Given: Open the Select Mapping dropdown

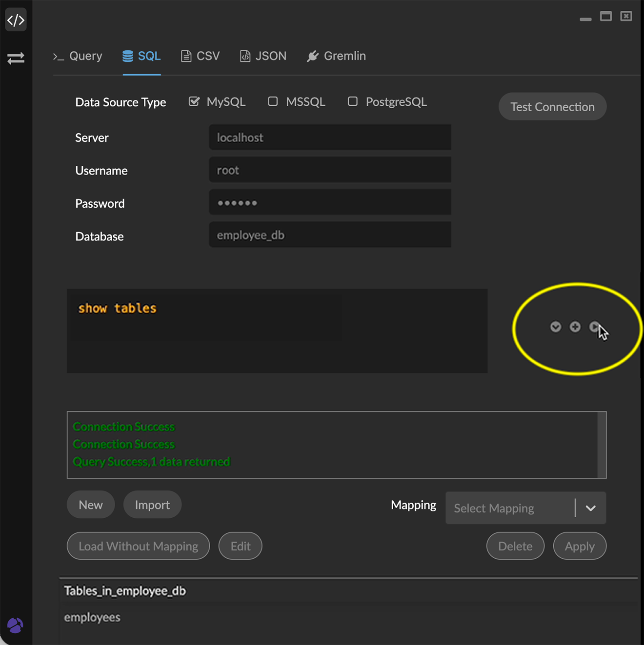Looking at the screenshot, I should pos(509,508).
